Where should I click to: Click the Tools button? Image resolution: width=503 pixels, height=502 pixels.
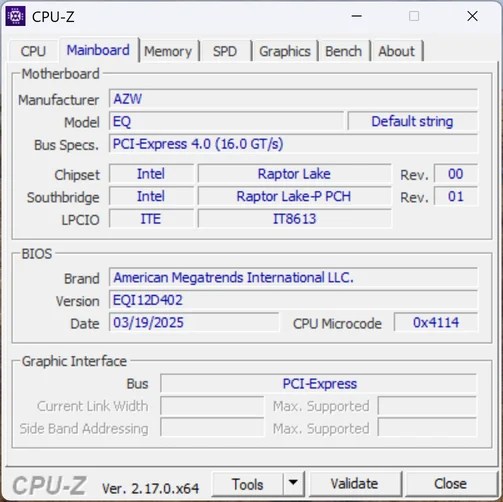pyautogui.click(x=247, y=484)
